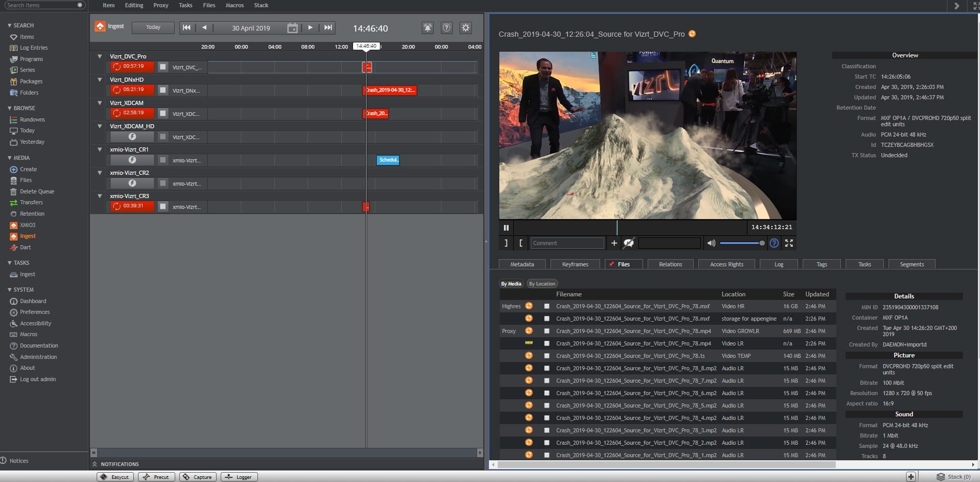The height and width of the screenshot is (482, 980).
Task: Select the checkbox for the 16 GB Highres MXF file
Action: click(546, 306)
